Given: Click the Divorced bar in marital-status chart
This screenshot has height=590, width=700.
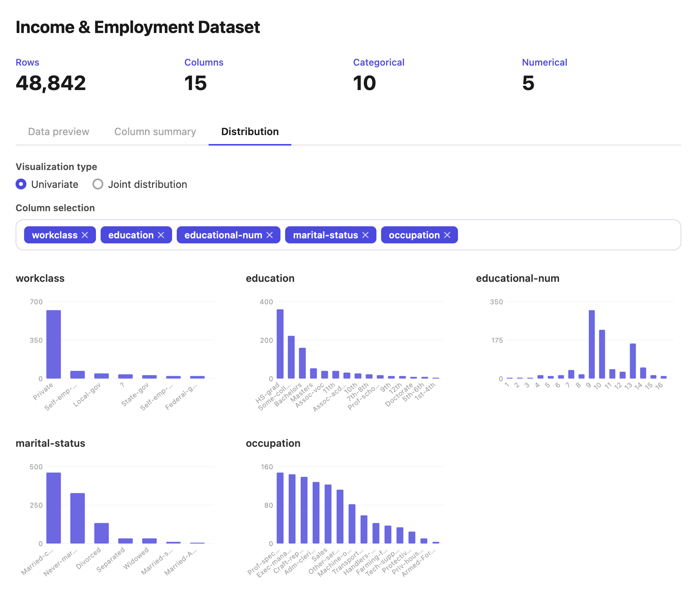Looking at the screenshot, I should coord(101,533).
